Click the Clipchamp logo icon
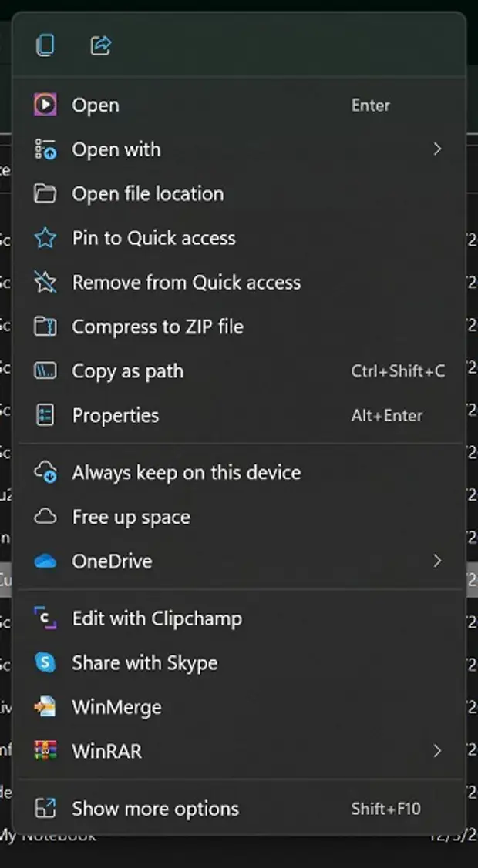The width and height of the screenshot is (478, 868). (45, 618)
